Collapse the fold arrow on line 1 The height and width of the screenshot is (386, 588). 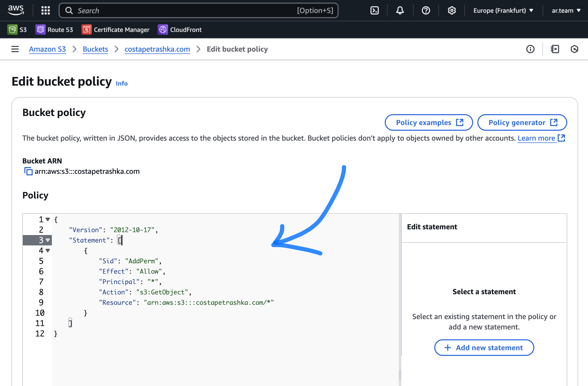pos(48,219)
